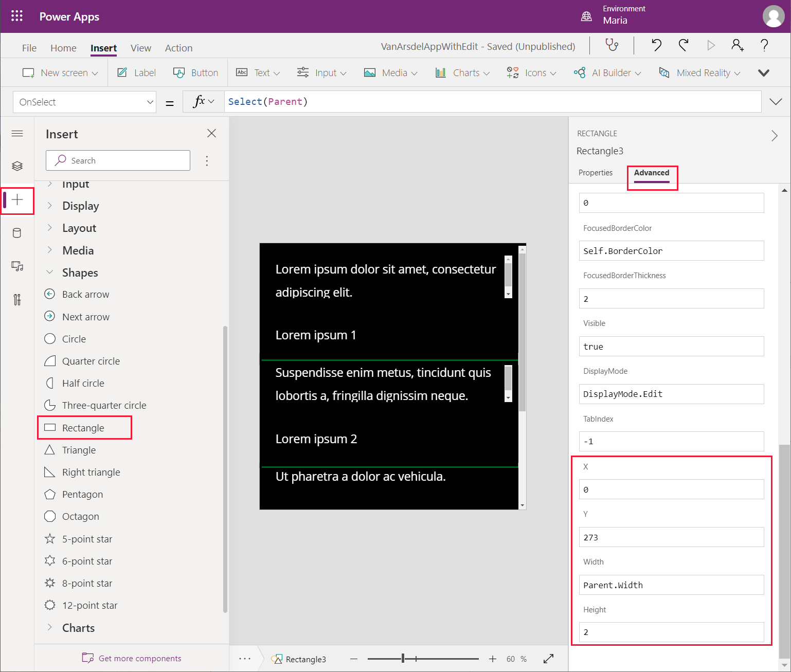This screenshot has width=791, height=672.
Task: Click the App checker stethoscope icon
Action: pos(612,46)
